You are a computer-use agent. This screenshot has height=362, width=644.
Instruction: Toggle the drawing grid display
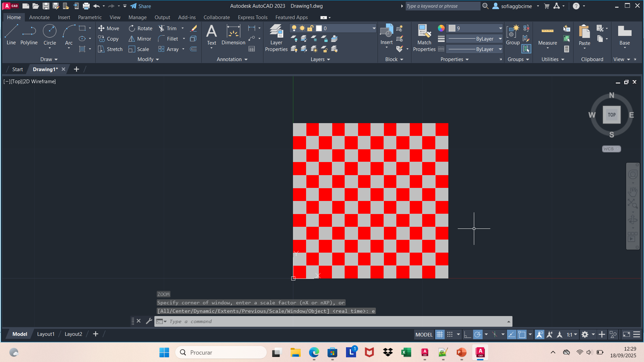(440, 334)
